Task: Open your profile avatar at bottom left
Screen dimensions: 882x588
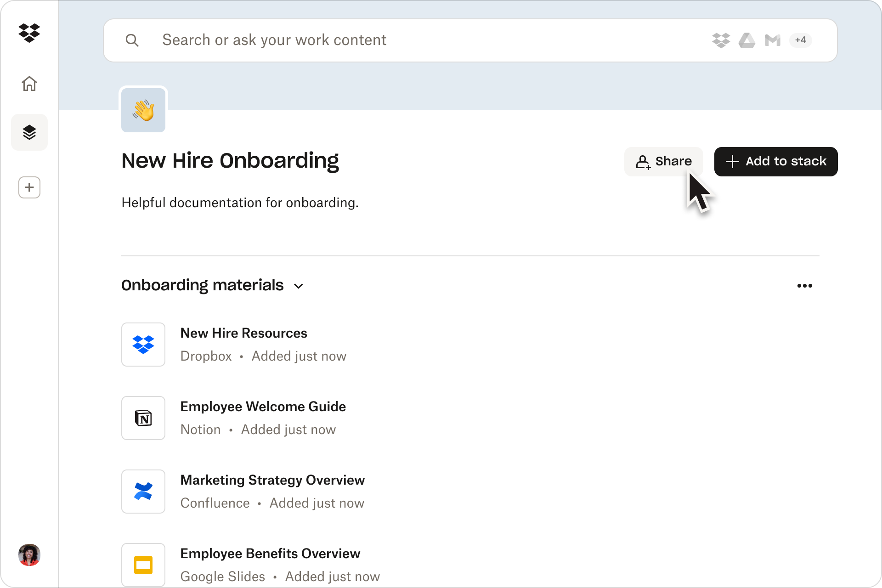Action: pos(29,555)
